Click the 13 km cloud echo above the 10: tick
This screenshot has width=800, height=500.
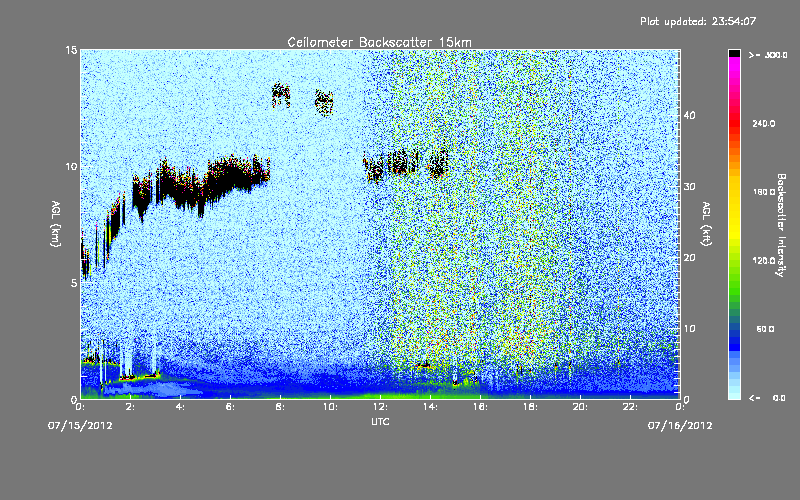coord(324,103)
